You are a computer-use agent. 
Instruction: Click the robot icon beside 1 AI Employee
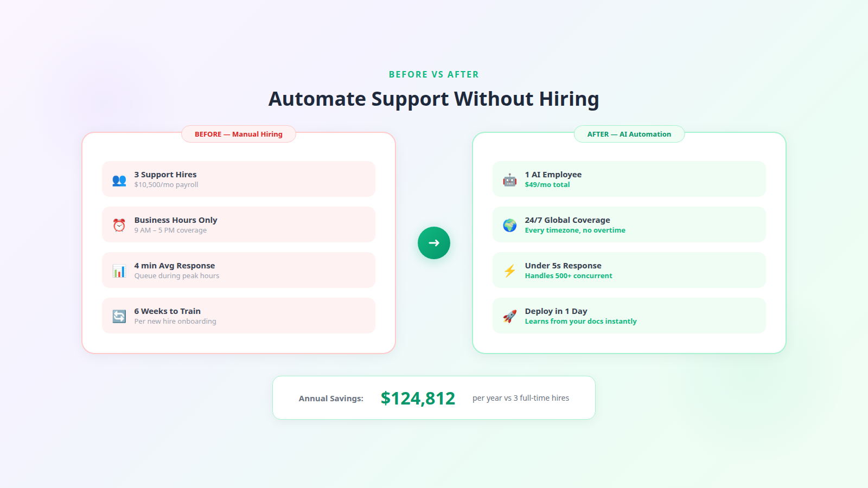pyautogui.click(x=510, y=179)
